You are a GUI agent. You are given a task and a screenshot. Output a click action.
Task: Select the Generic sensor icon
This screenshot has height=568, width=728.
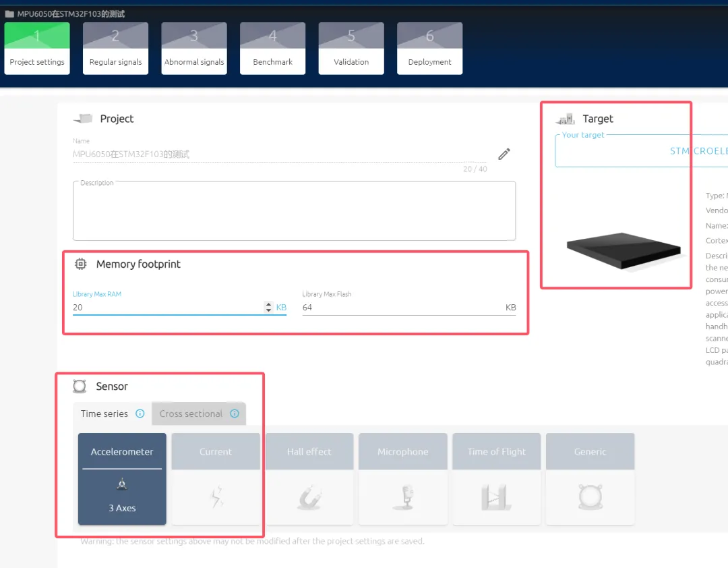(x=590, y=498)
